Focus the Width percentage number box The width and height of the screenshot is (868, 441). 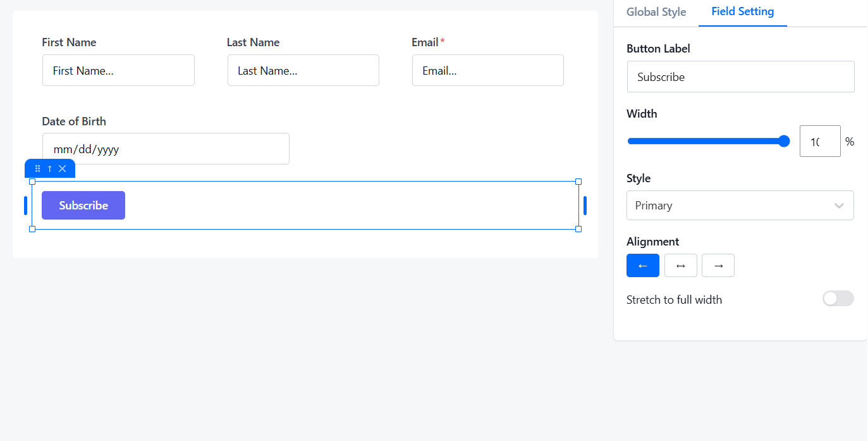pos(820,141)
